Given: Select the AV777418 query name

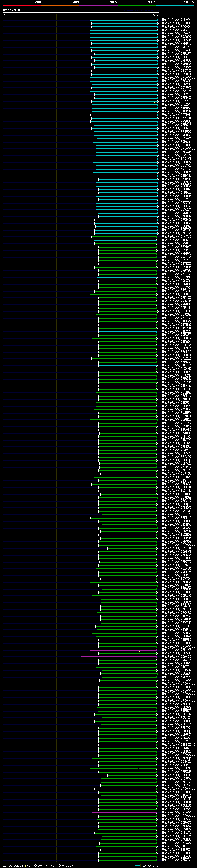Looking at the screenshot, I should [11, 10].
